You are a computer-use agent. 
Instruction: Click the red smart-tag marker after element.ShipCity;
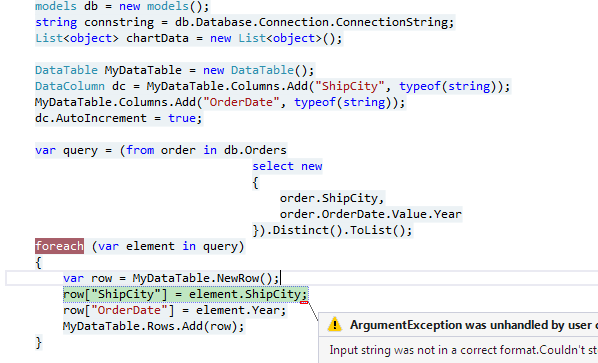(x=304, y=302)
